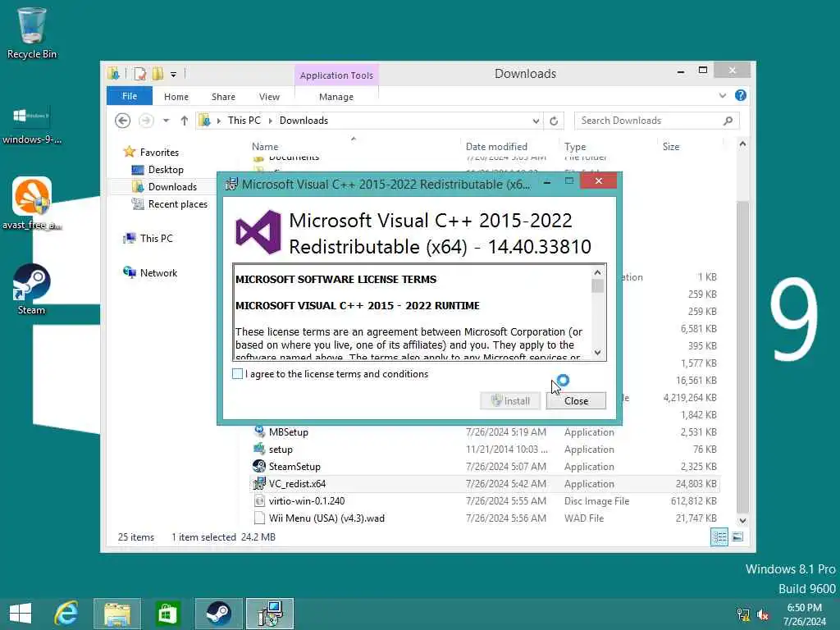Click This PC in address breadcrumb
Image resolution: width=840 pixels, height=630 pixels.
[x=244, y=121]
